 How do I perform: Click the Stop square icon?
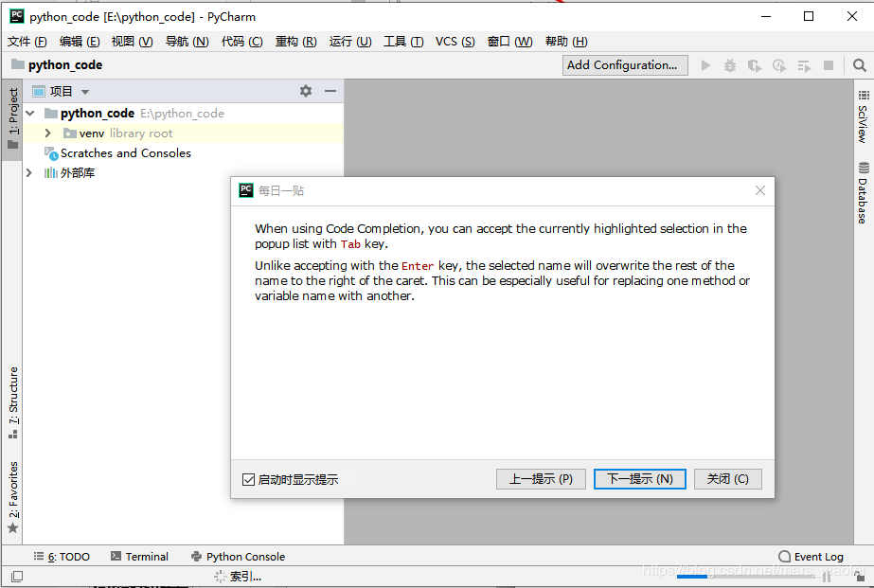point(829,65)
